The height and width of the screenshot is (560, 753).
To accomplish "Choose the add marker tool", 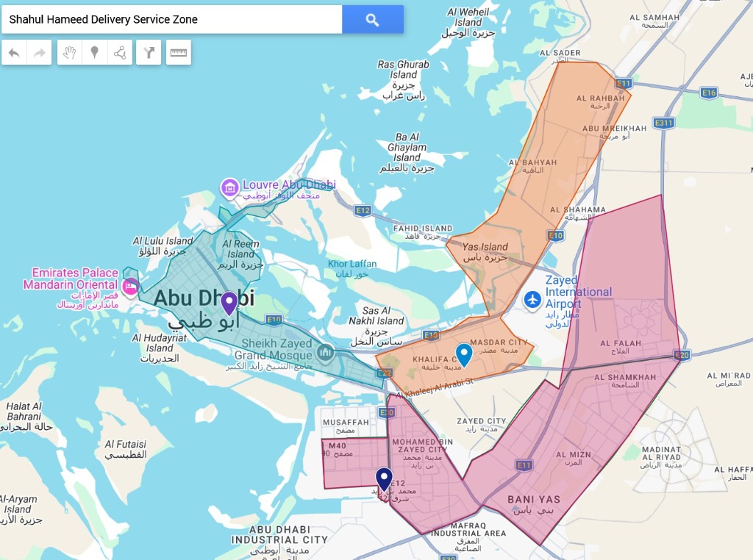I will 95,52.
